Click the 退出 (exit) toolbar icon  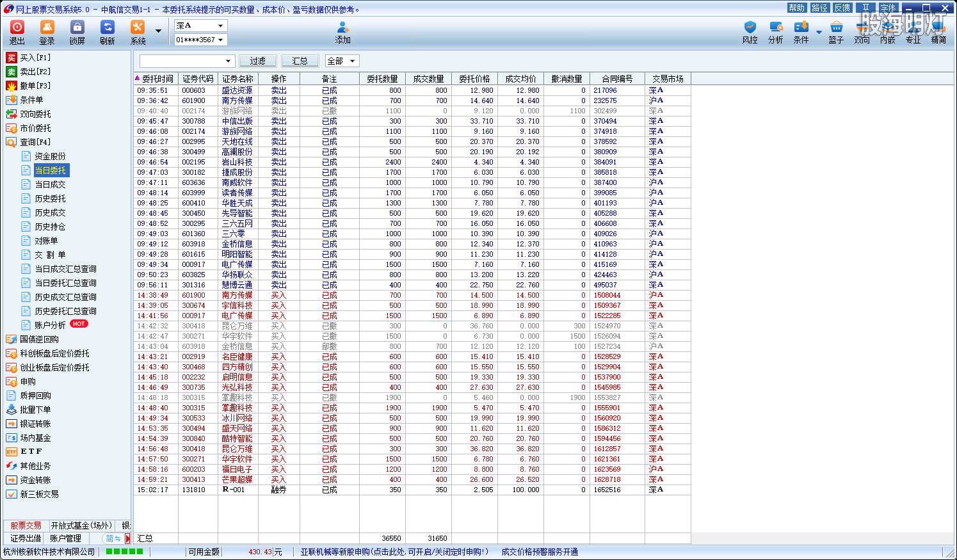point(17,32)
